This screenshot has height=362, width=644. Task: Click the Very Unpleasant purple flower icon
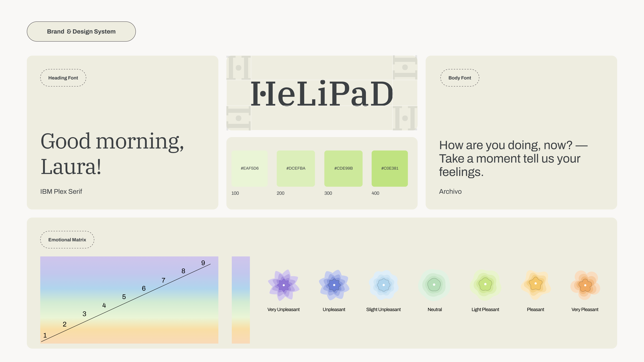(x=283, y=285)
